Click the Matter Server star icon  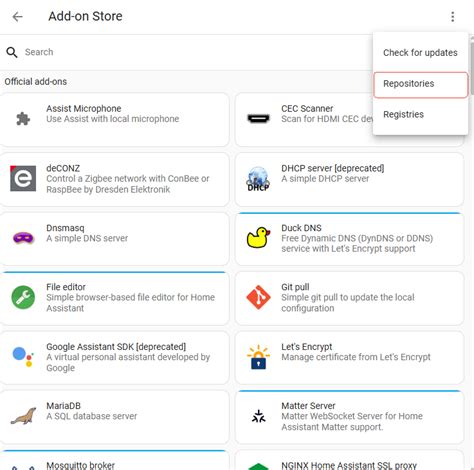[x=258, y=416]
